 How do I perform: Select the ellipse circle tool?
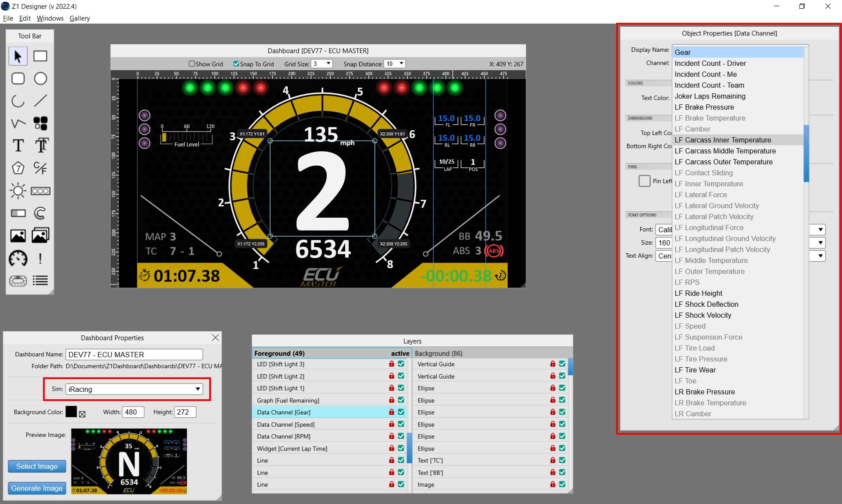[x=40, y=78]
